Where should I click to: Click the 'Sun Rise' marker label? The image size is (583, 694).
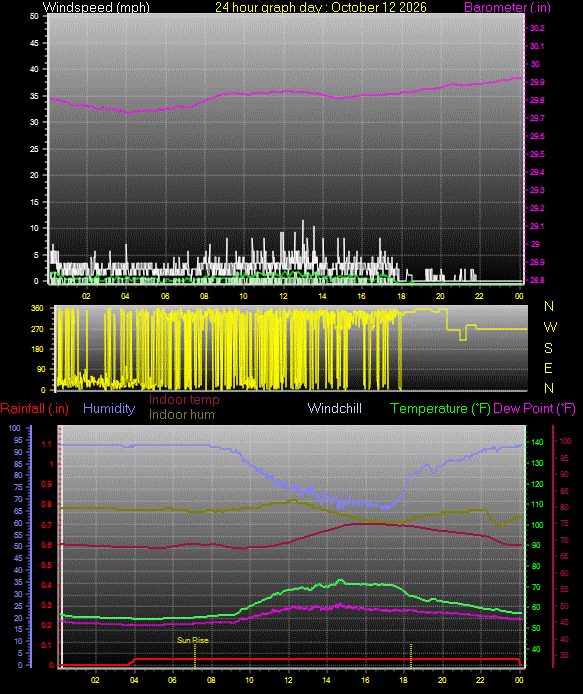click(x=193, y=640)
